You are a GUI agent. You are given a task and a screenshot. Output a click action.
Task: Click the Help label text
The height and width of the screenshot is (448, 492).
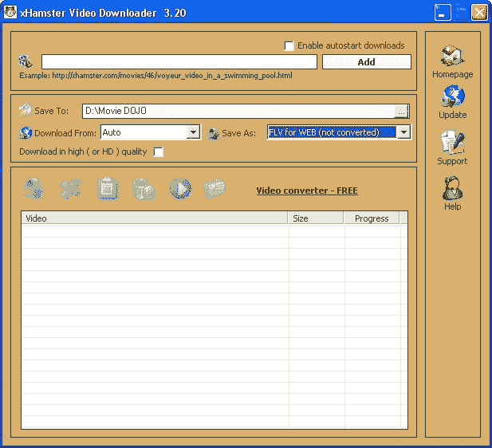[452, 206]
